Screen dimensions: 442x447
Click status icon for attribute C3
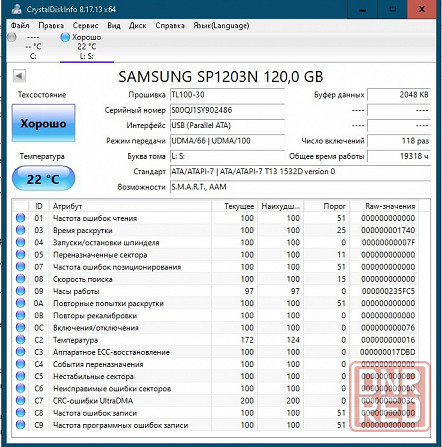(x=21, y=352)
